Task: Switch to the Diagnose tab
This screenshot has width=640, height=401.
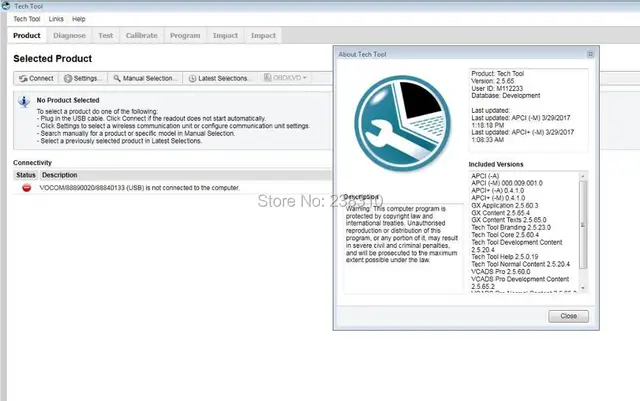Action: 69,36
